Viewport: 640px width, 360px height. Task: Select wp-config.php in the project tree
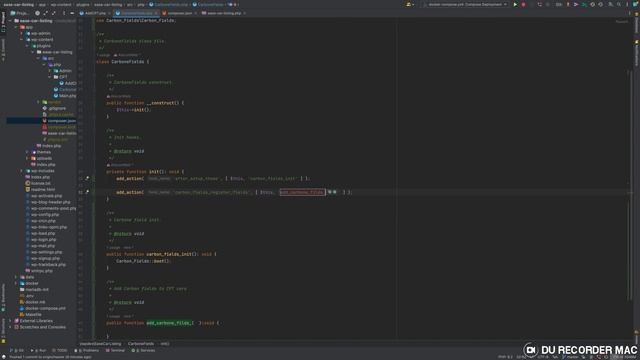pyautogui.click(x=42, y=215)
